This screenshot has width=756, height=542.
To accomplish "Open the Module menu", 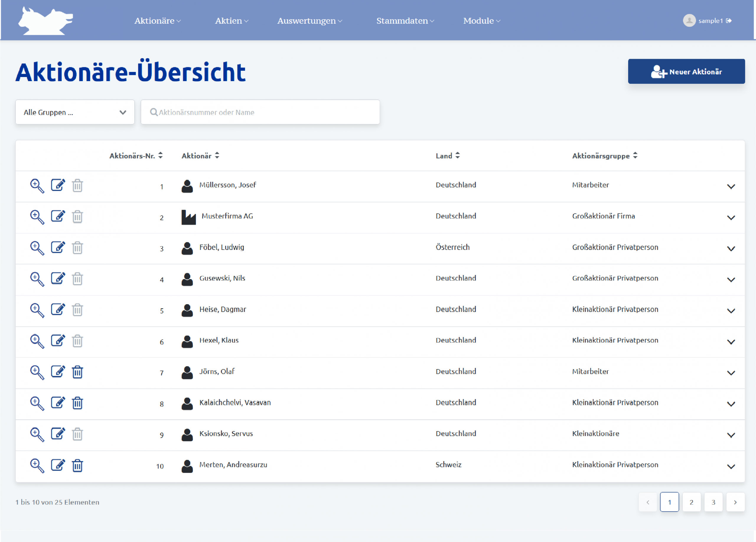I will pyautogui.click(x=482, y=21).
